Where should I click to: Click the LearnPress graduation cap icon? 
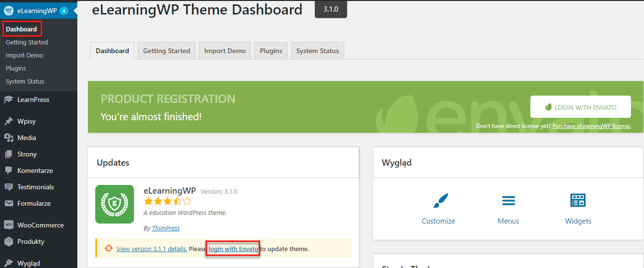coord(9,99)
